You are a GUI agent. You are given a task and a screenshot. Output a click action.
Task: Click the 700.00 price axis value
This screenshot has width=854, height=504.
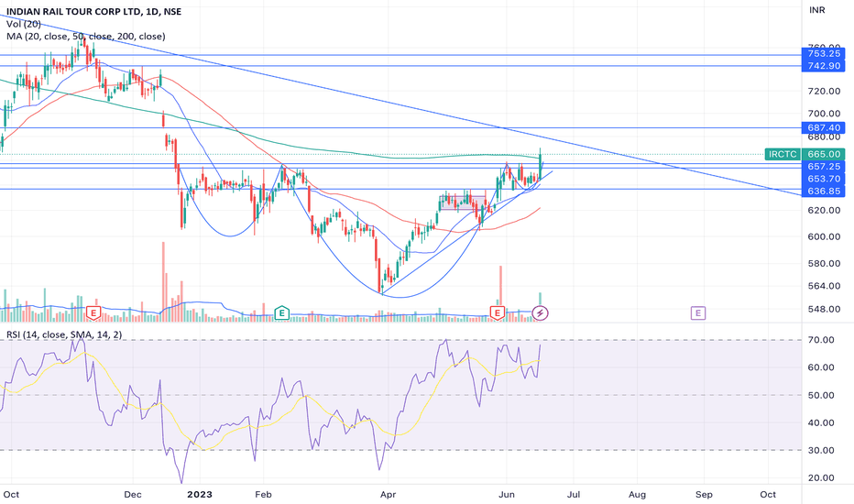(824, 114)
